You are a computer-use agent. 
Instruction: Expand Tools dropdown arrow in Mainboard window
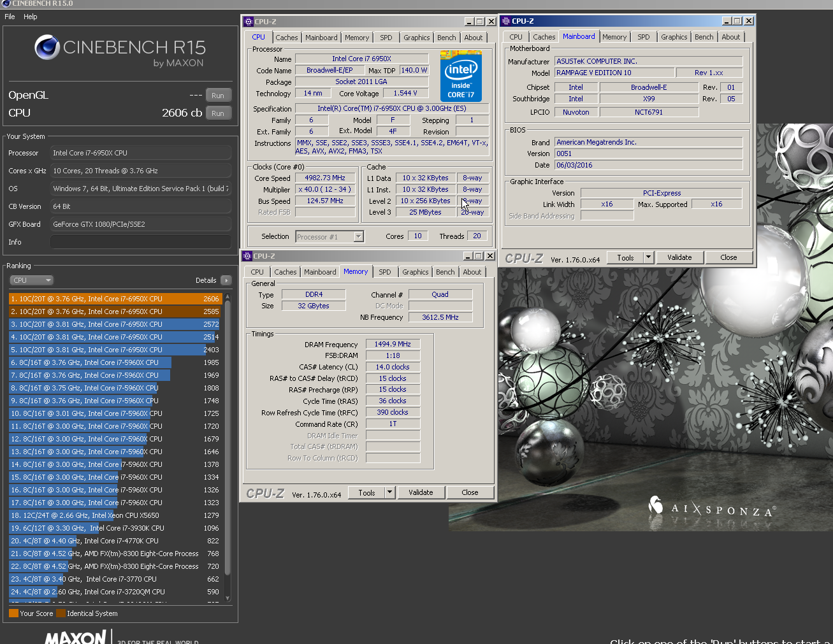(649, 258)
